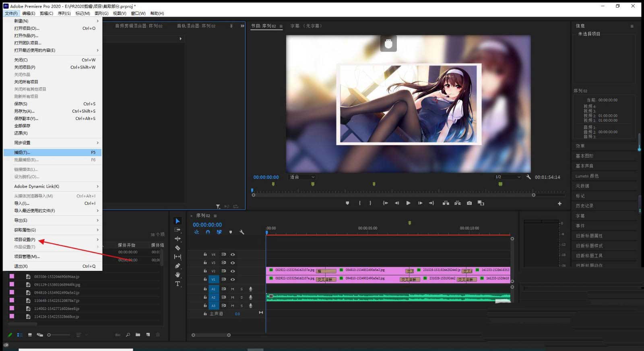Adjust the project panel thumbnail zoom slider

tap(49, 335)
